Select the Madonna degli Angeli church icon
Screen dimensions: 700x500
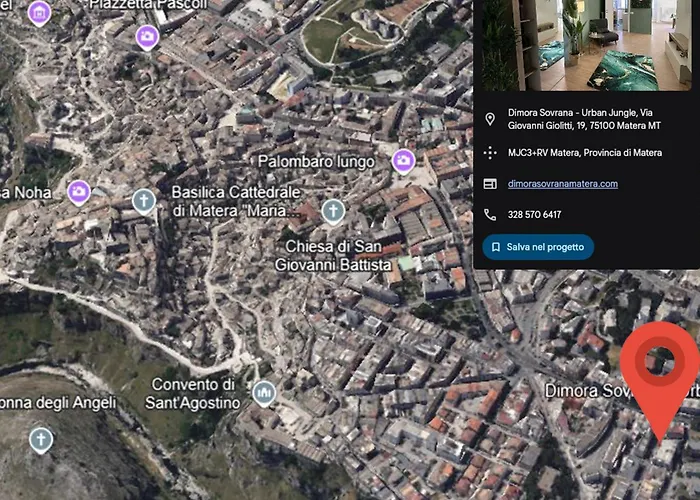coord(41,439)
